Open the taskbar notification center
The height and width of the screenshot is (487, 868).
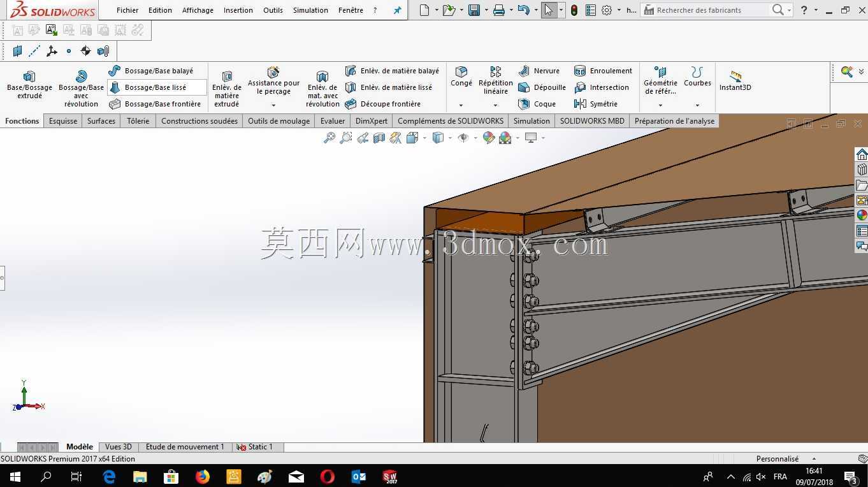point(850,476)
